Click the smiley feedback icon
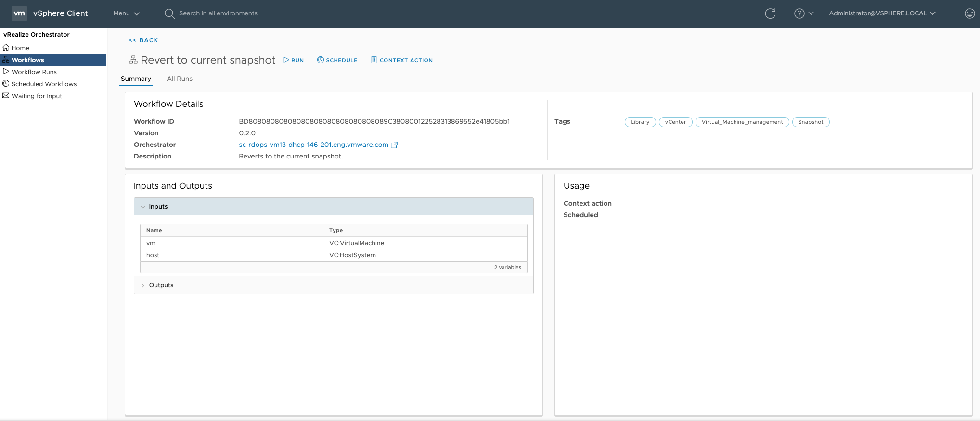The height and width of the screenshot is (421, 980). click(969, 13)
